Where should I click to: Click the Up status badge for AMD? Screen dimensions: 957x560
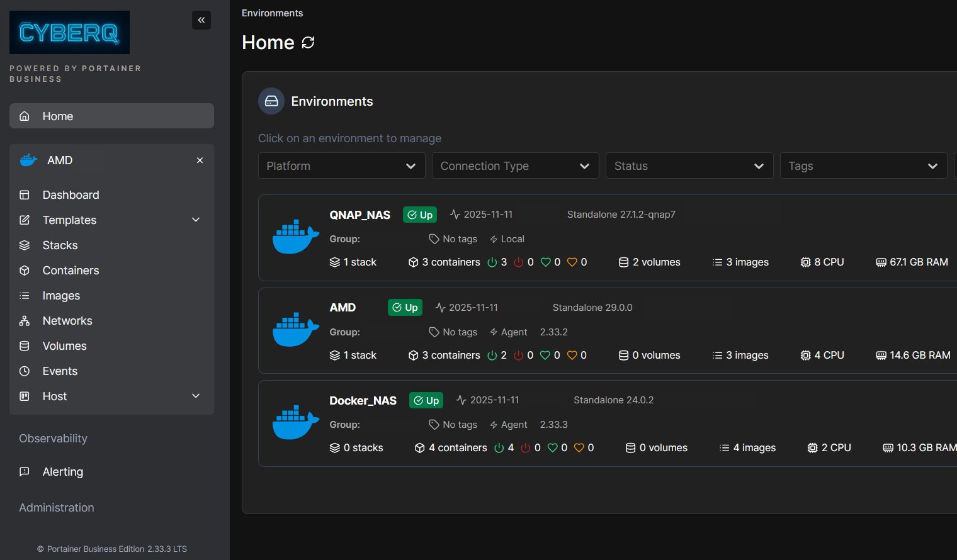(405, 308)
